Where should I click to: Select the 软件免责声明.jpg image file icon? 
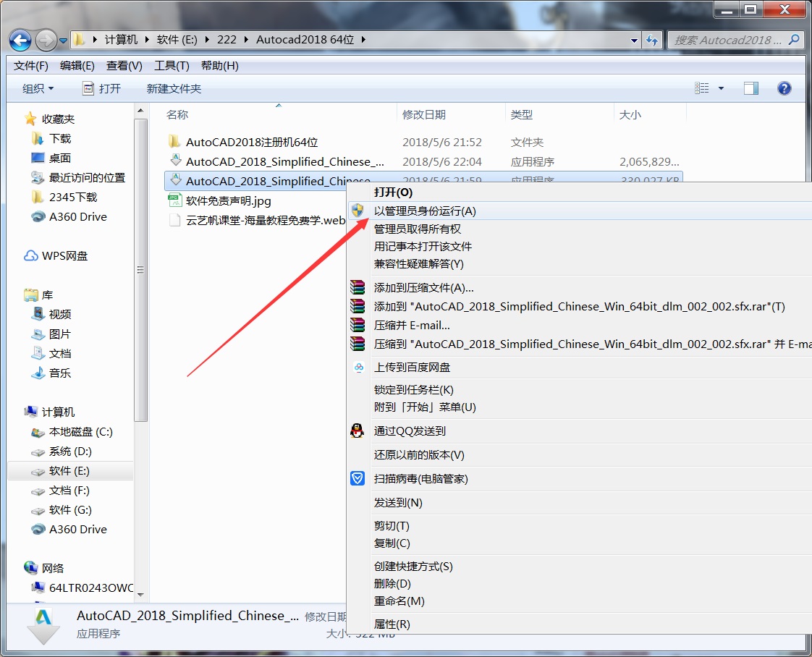tap(174, 200)
